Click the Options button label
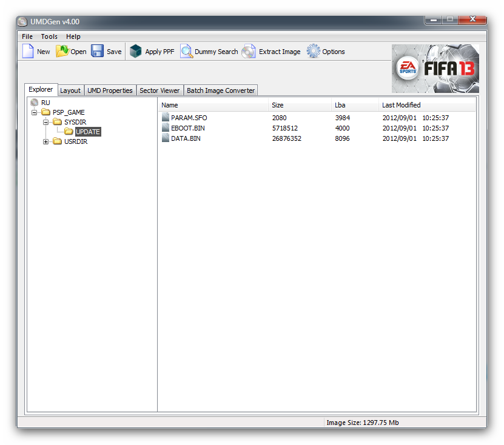 click(x=334, y=52)
